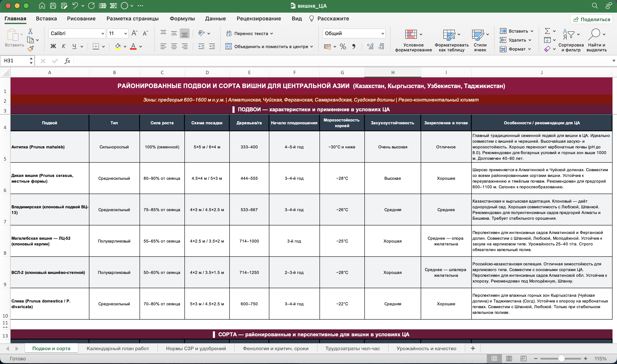Viewport: 617px width, 364px height.
Task: Toggle bold Ж formatting
Action: 53,46
